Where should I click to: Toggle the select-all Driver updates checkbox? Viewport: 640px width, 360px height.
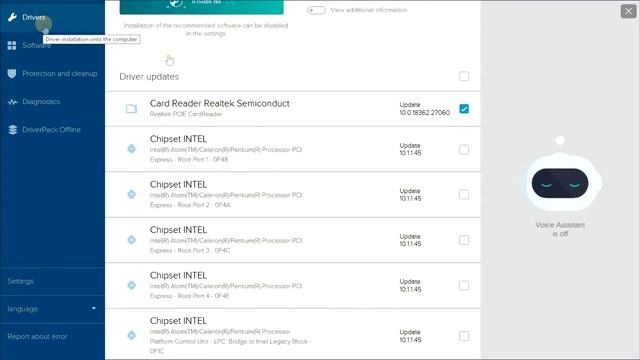pos(464,76)
